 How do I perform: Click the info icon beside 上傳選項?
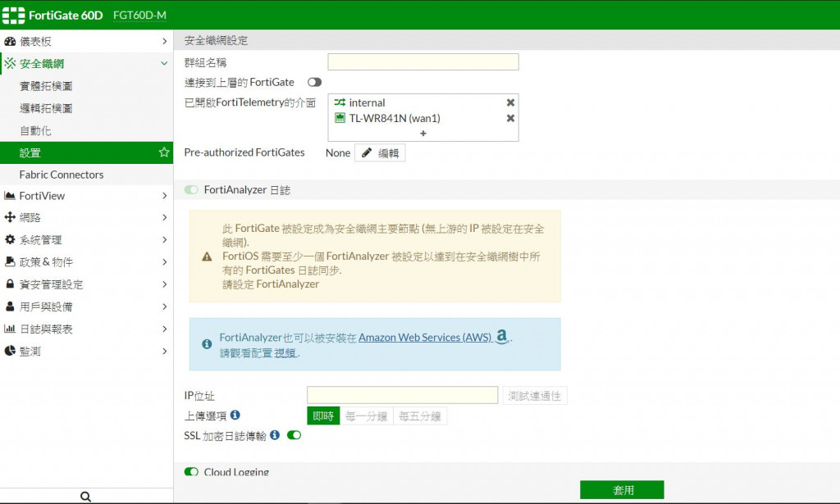pos(235,415)
